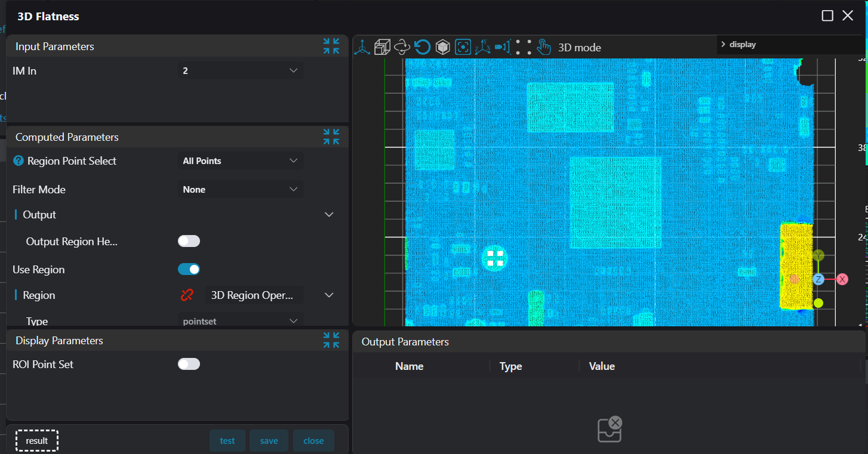Click the focus-to-center frame icon
868x454 pixels.
(x=463, y=47)
